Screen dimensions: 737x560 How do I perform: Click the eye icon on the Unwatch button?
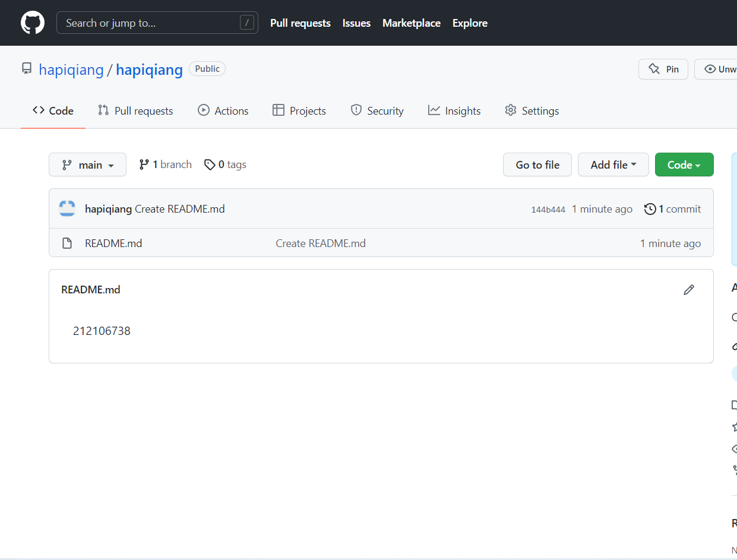710,69
